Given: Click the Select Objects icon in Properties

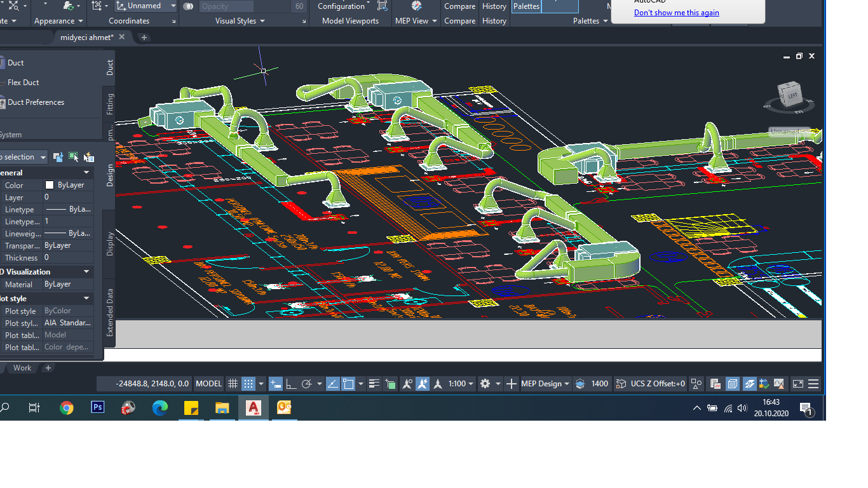Looking at the screenshot, I should point(73,157).
